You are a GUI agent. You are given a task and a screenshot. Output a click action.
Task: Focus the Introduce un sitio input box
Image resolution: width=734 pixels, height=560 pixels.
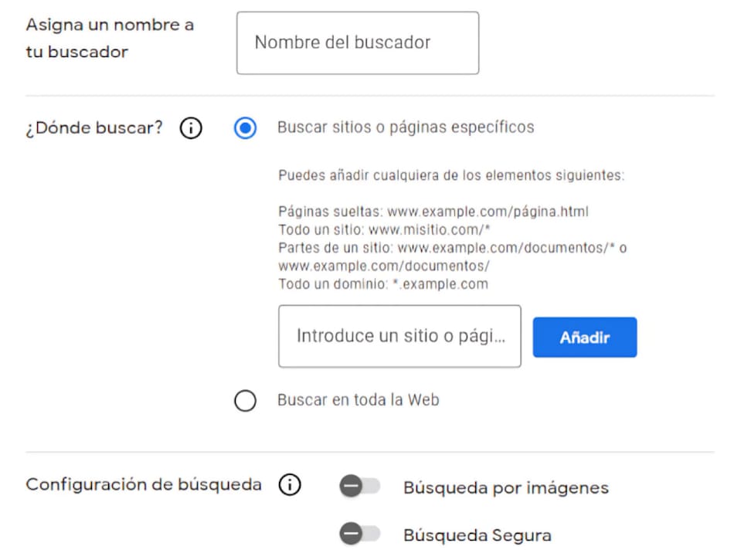[399, 336]
